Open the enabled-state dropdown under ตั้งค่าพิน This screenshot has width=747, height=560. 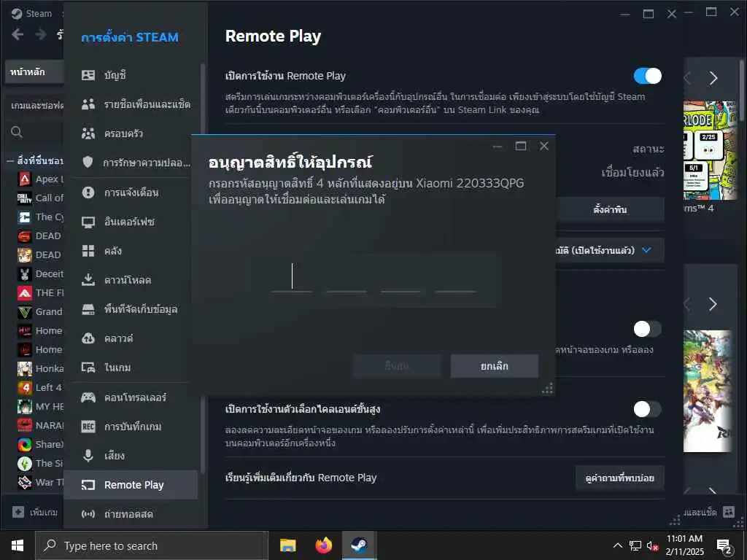pos(610,250)
